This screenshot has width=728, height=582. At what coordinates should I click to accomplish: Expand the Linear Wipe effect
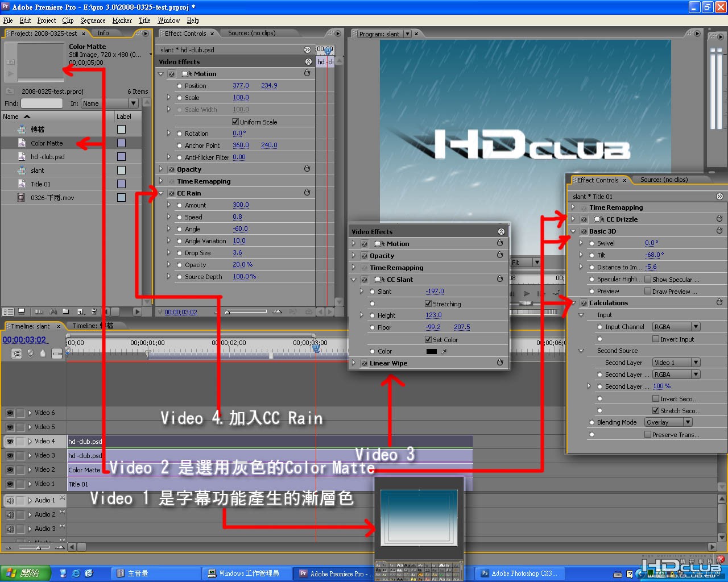point(354,363)
